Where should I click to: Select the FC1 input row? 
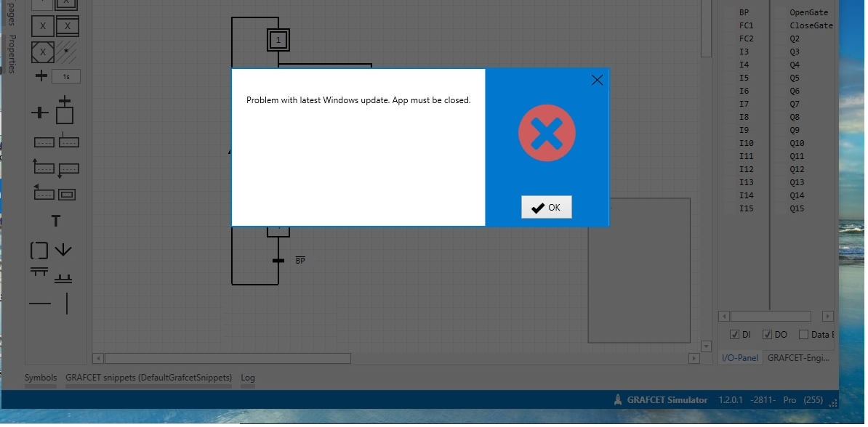point(746,25)
